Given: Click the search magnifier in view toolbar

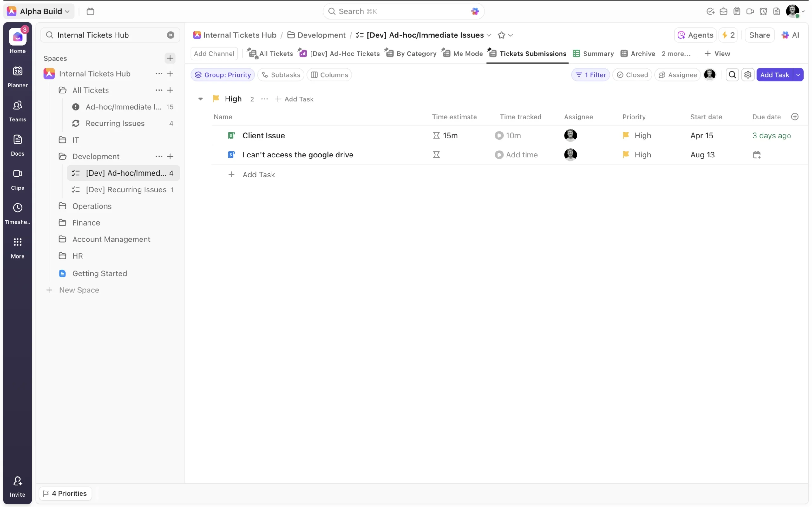Looking at the screenshot, I should point(732,75).
